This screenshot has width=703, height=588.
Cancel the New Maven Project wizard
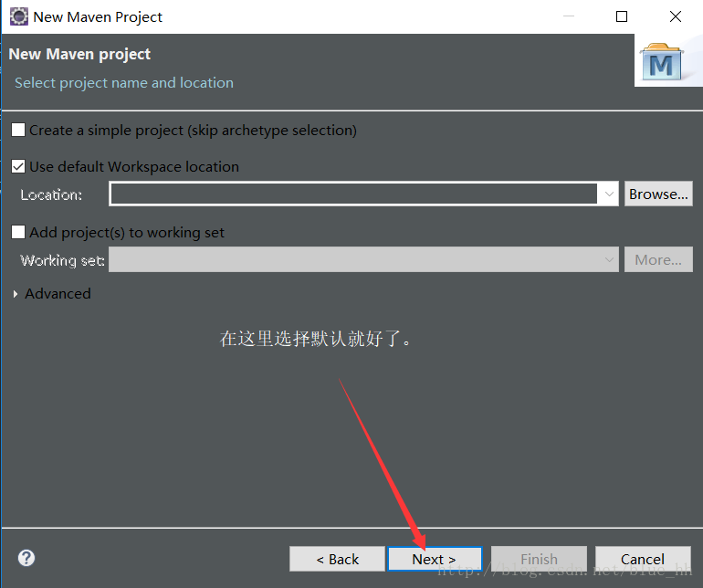(x=643, y=559)
